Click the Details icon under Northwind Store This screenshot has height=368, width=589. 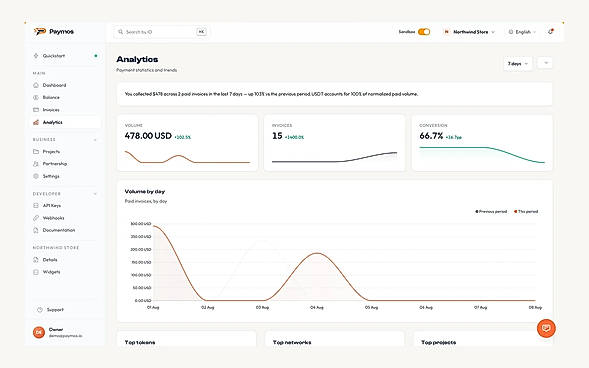[x=36, y=259]
